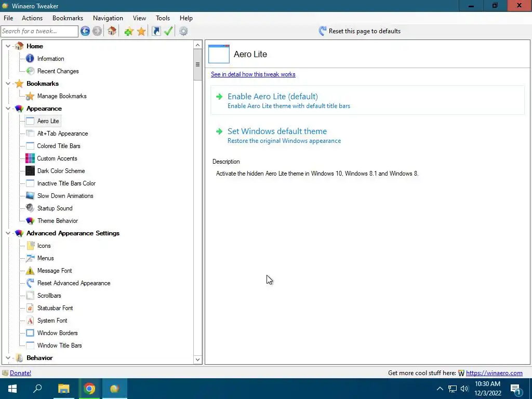The width and height of the screenshot is (532, 399).
Task: Open the Help menu
Action: pos(186,18)
